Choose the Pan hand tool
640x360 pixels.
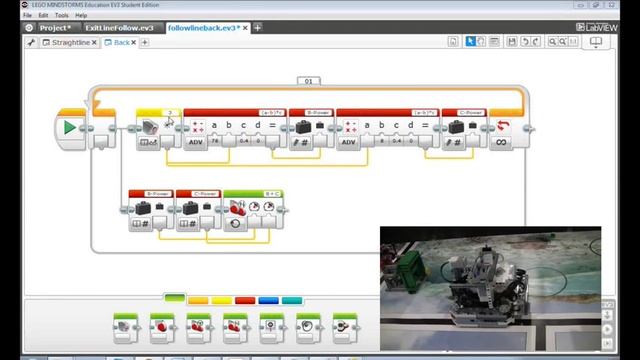pyautogui.click(x=481, y=41)
